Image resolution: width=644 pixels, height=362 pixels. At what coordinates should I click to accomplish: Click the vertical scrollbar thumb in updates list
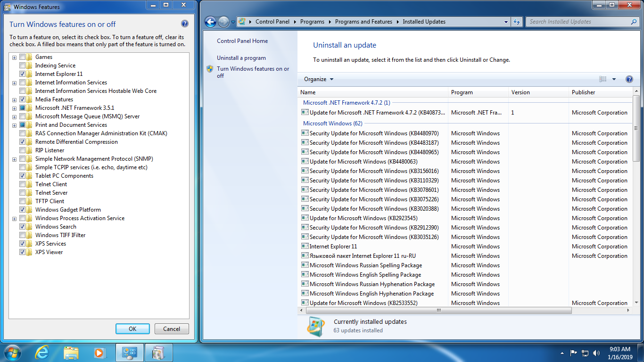point(636,128)
